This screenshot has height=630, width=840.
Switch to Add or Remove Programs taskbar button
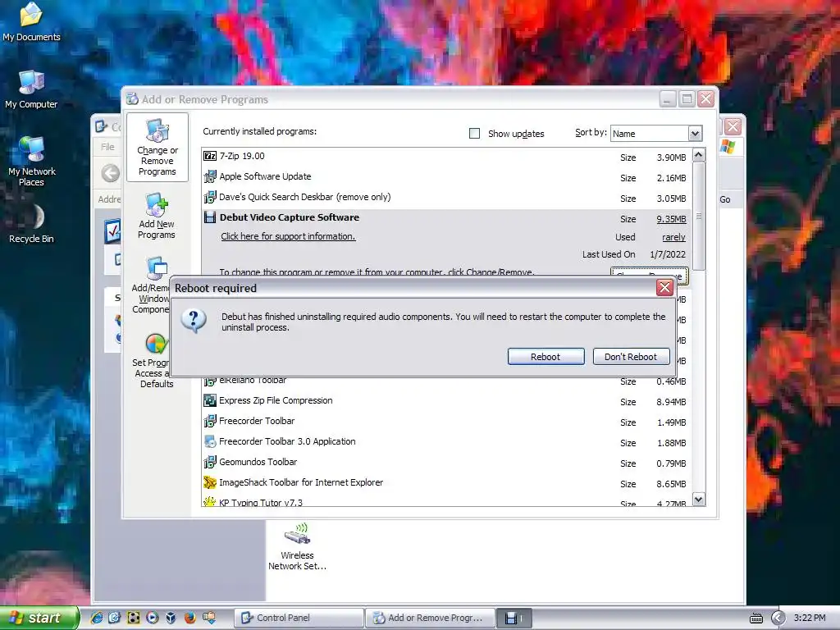tap(430, 618)
